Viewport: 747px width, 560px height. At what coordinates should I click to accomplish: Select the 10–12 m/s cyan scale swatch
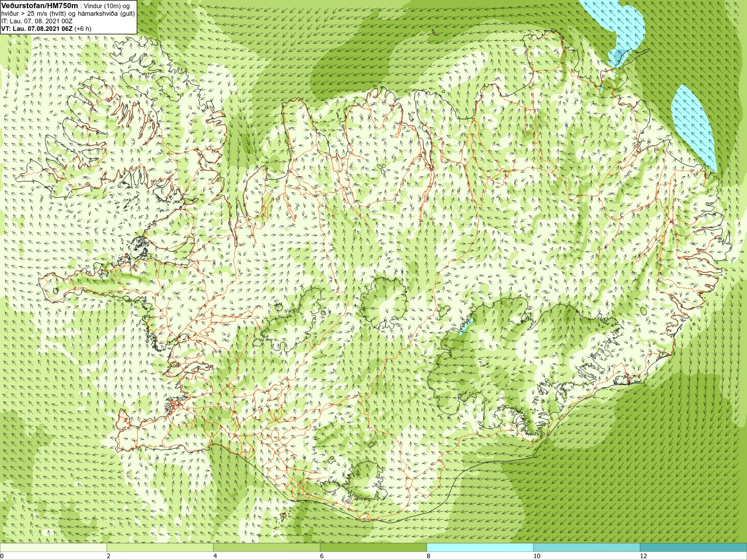(x=587, y=548)
